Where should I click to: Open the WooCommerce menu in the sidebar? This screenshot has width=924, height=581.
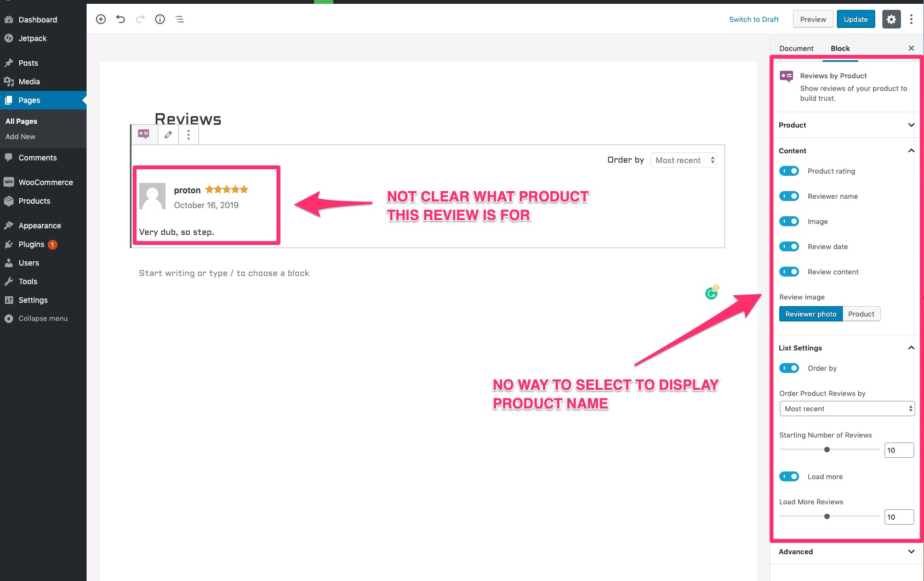pyautogui.click(x=45, y=182)
